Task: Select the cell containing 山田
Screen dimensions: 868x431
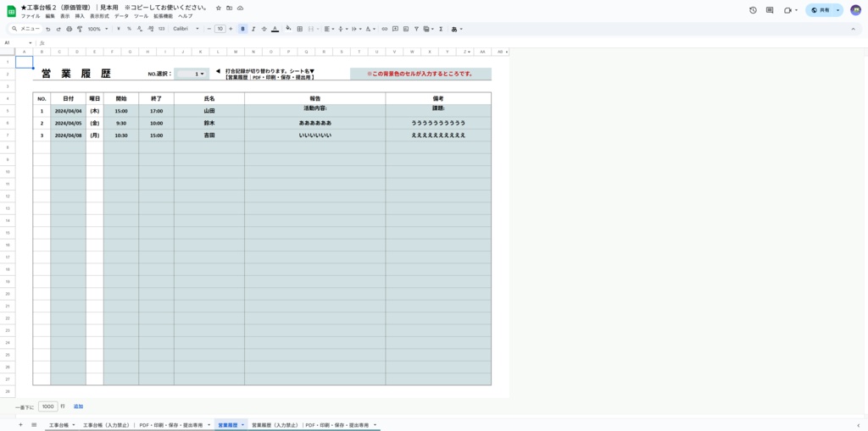Action: click(209, 111)
